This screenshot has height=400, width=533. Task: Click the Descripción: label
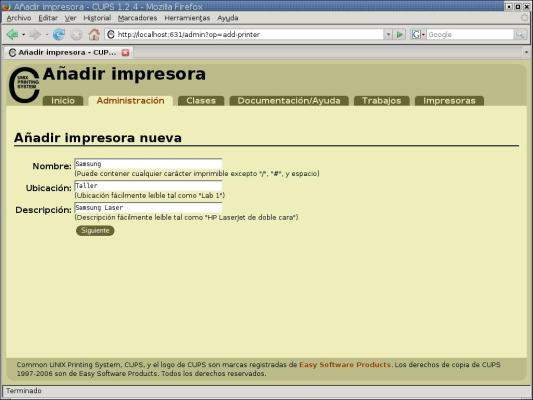pyautogui.click(x=43, y=210)
